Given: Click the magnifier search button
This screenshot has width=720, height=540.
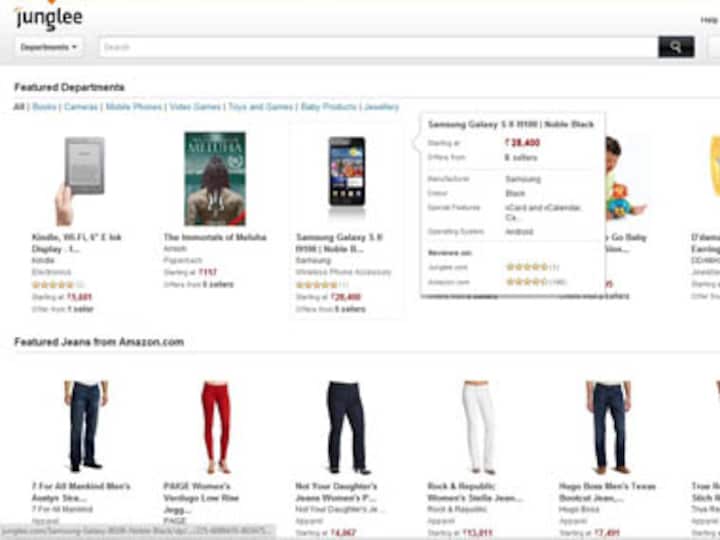Looking at the screenshot, I should point(676,47).
